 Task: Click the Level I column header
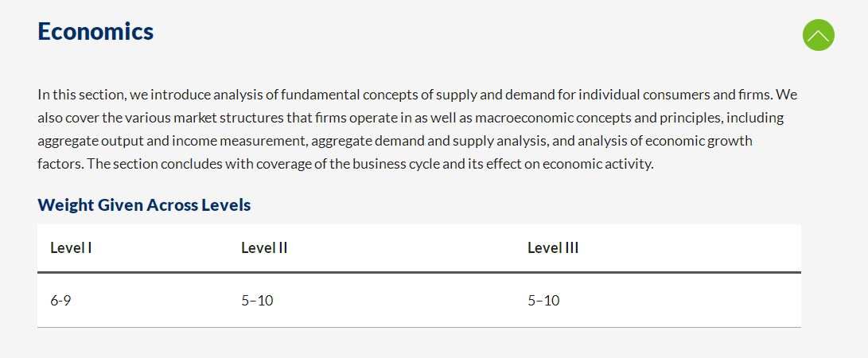coord(71,248)
